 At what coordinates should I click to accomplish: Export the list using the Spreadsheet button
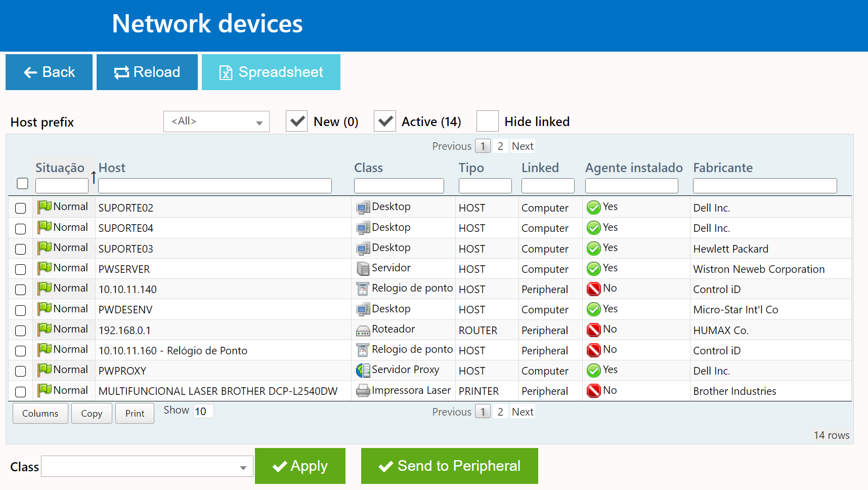coord(271,72)
